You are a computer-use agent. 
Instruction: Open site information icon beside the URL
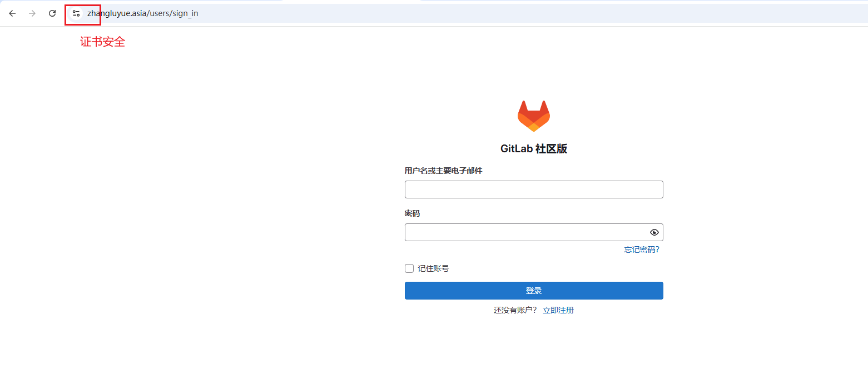click(76, 13)
